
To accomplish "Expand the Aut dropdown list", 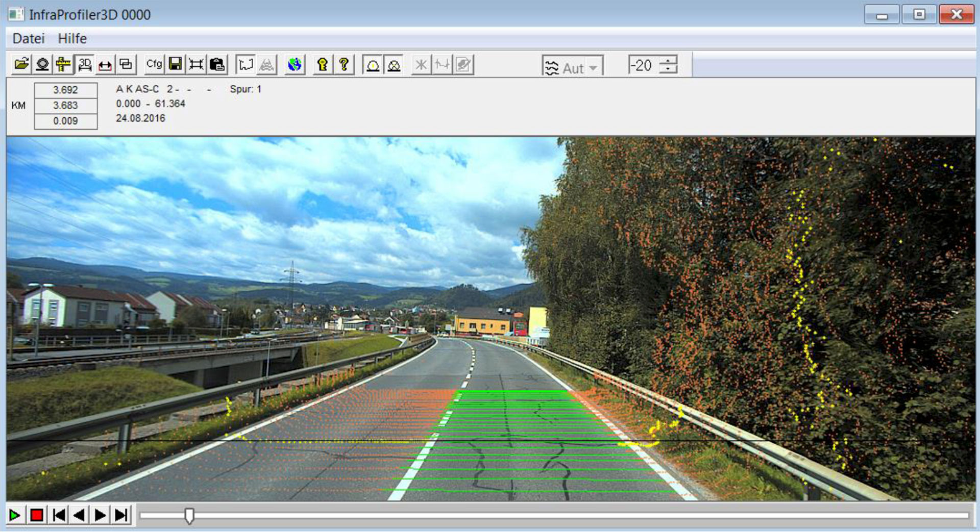I will click(593, 68).
